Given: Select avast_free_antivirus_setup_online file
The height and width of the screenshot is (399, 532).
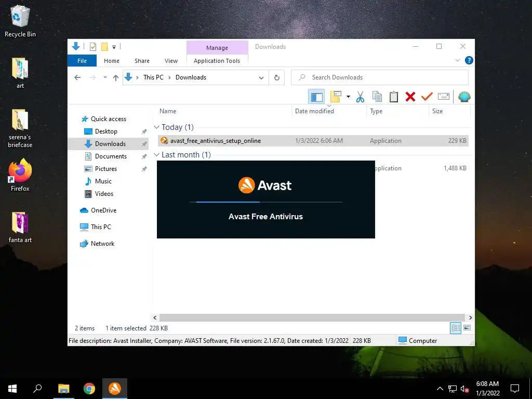Looking at the screenshot, I should [313, 141].
